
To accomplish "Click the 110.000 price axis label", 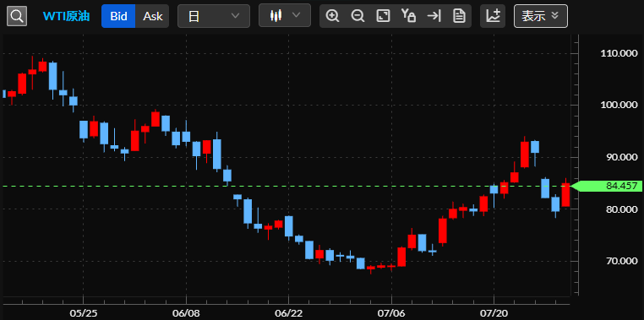I will pyautogui.click(x=619, y=53).
